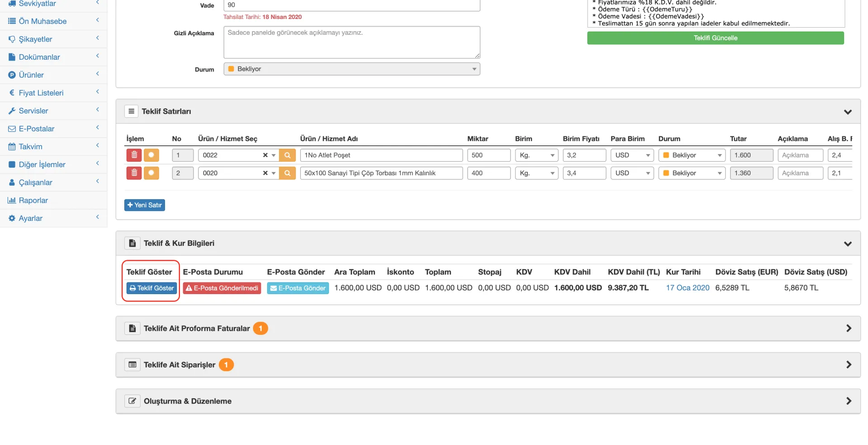Click Ayarlar gear icon
Viewport: 868px width, 445px height.
(12, 218)
